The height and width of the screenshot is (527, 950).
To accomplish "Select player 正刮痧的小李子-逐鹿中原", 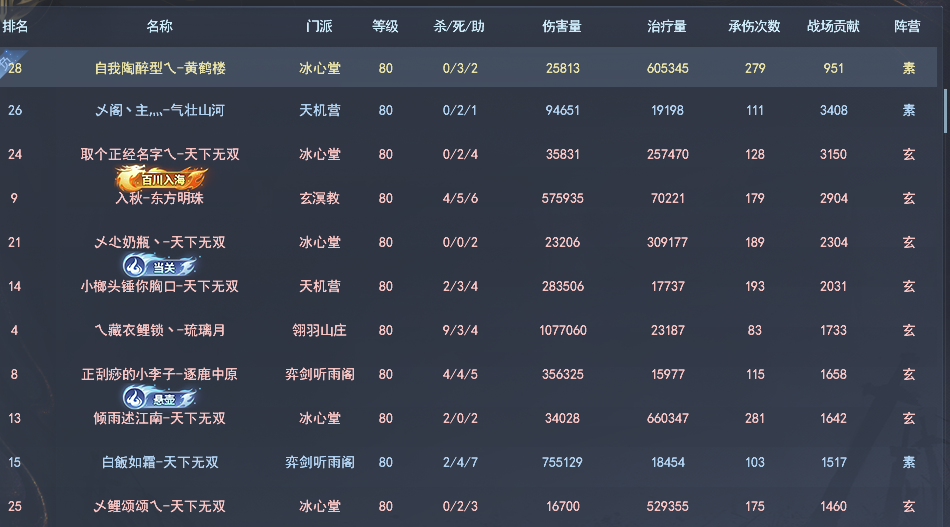I will [160, 374].
